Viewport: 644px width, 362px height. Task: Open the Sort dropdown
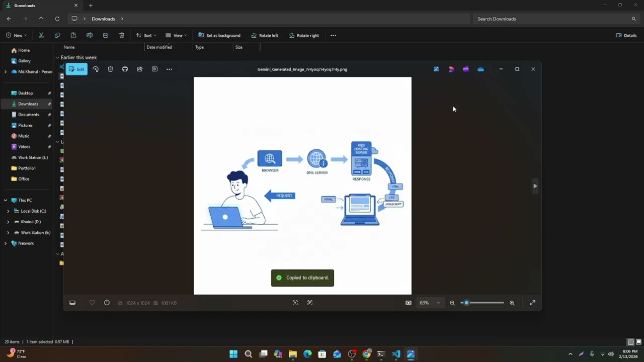point(146,35)
